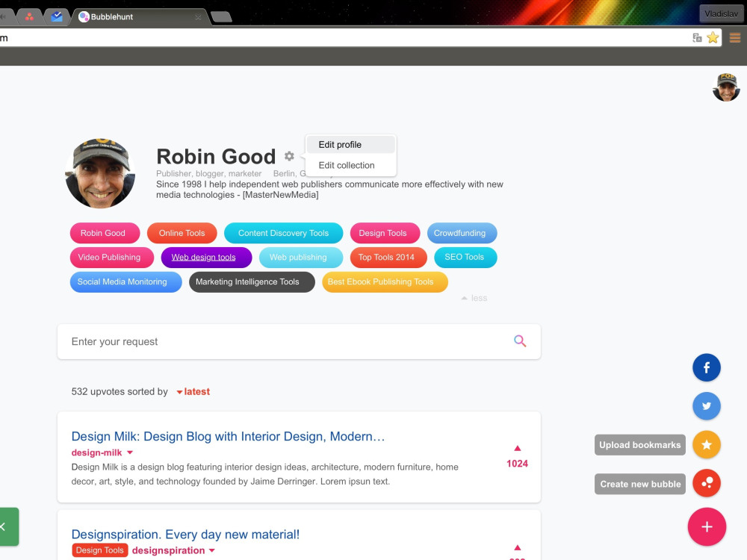
Task: Switch to the blue checkmark browser tab
Action: pos(57,16)
